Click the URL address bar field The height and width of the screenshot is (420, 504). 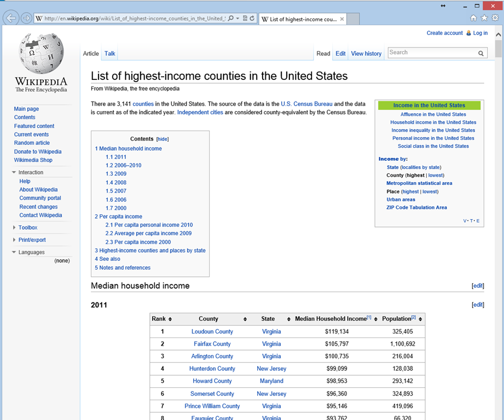(135, 18)
